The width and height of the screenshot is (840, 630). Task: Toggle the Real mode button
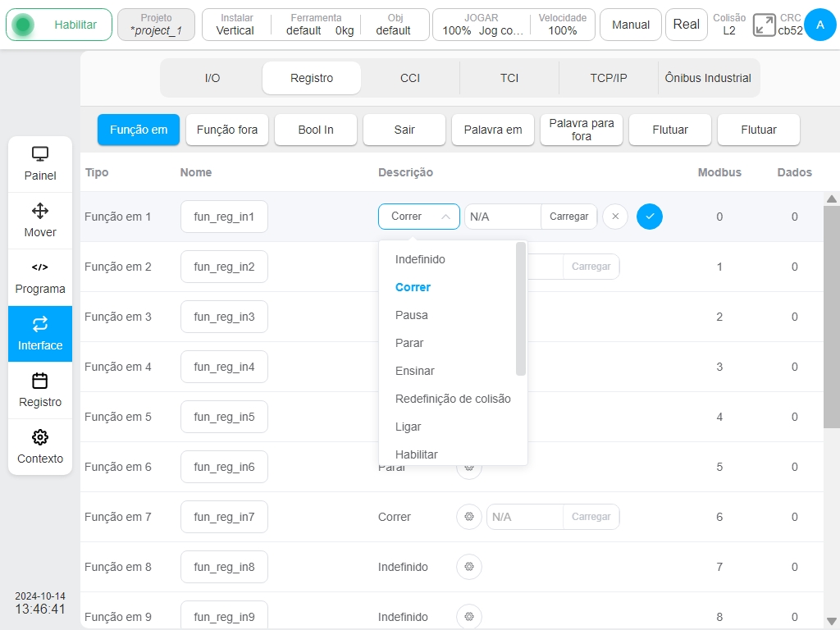click(686, 25)
